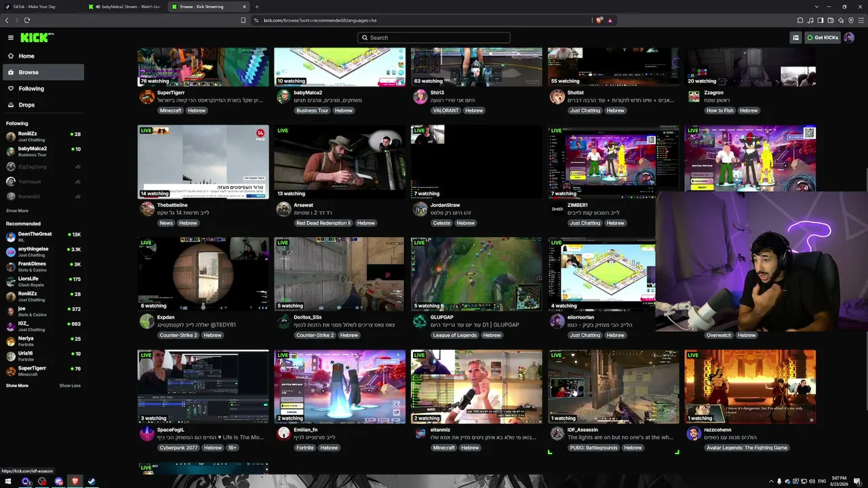Open the taskbar clock showing 5:07 PM
868x488 pixels.
point(840,481)
